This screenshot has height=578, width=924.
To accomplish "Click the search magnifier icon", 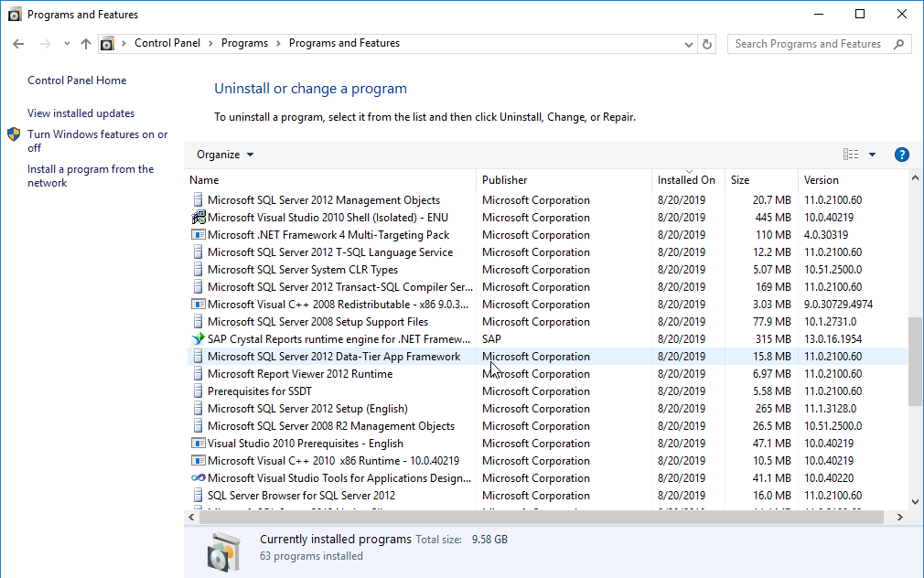I will tap(898, 44).
